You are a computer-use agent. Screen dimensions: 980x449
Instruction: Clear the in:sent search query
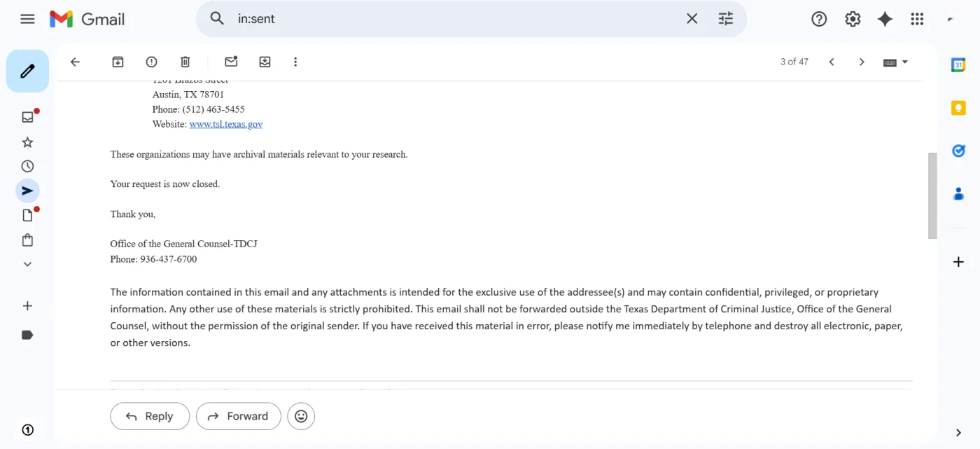coord(692,18)
